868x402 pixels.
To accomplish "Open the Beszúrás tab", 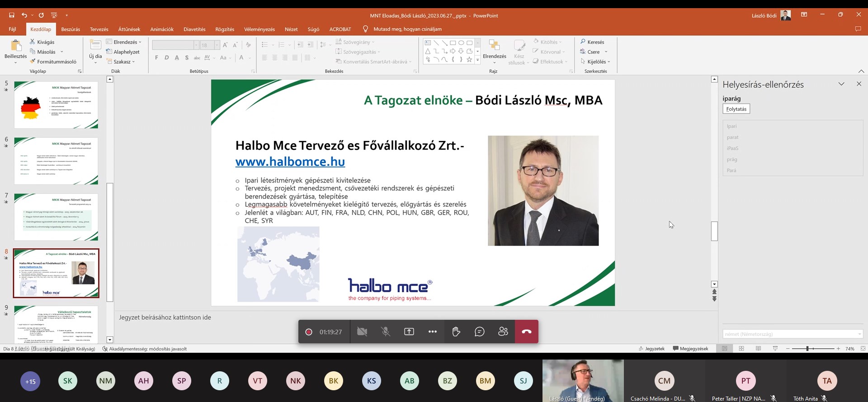I will (x=71, y=29).
